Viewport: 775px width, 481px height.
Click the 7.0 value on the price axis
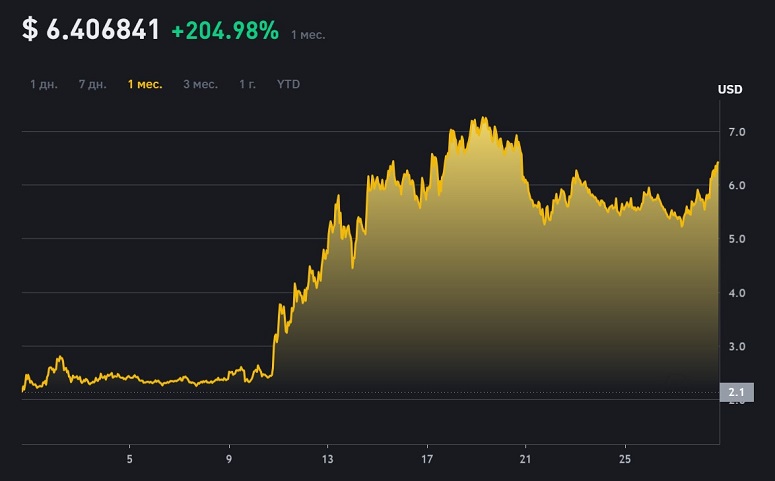click(736, 132)
